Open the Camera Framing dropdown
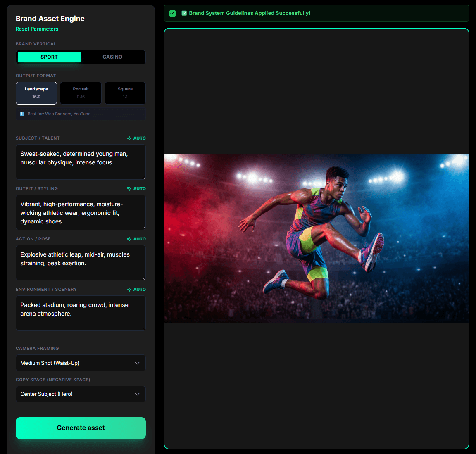 pyautogui.click(x=81, y=363)
